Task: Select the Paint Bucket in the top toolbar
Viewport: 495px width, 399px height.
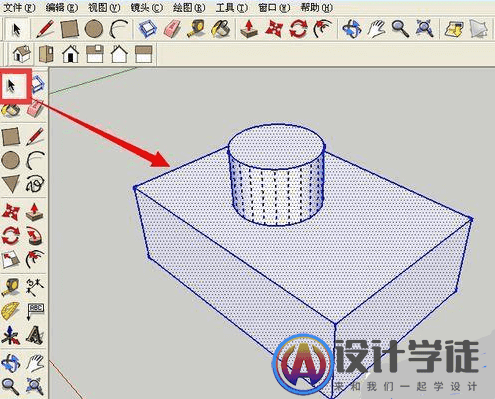Action: tap(221, 29)
